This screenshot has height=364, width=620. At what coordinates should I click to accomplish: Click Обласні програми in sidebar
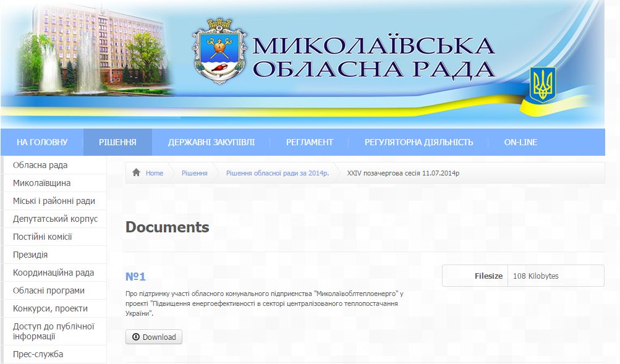tap(48, 290)
